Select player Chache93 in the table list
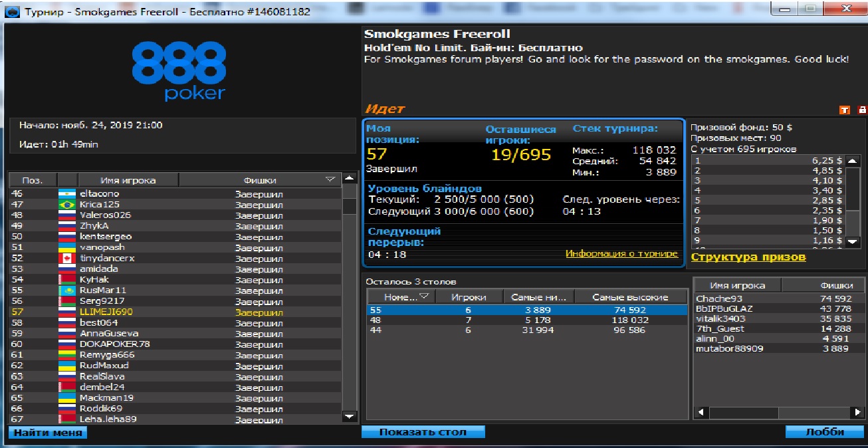The width and height of the screenshot is (868, 448). point(780,299)
